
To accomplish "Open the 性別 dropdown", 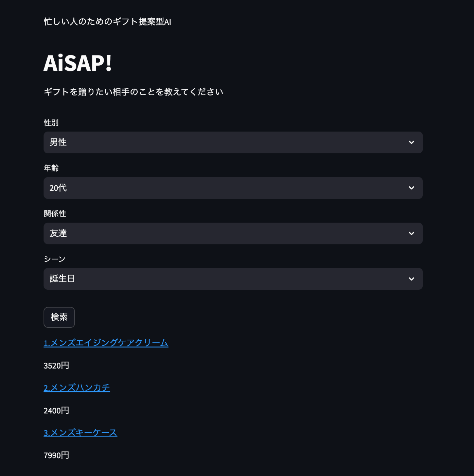I will point(233,142).
